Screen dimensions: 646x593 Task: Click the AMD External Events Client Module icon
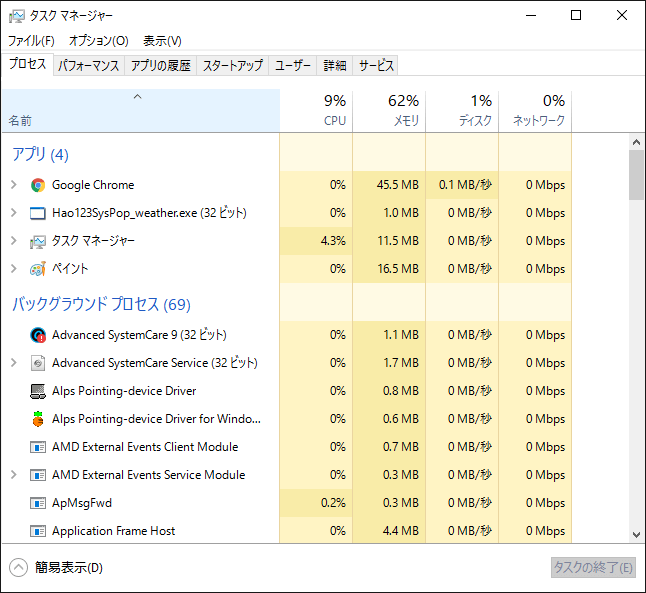pos(38,447)
